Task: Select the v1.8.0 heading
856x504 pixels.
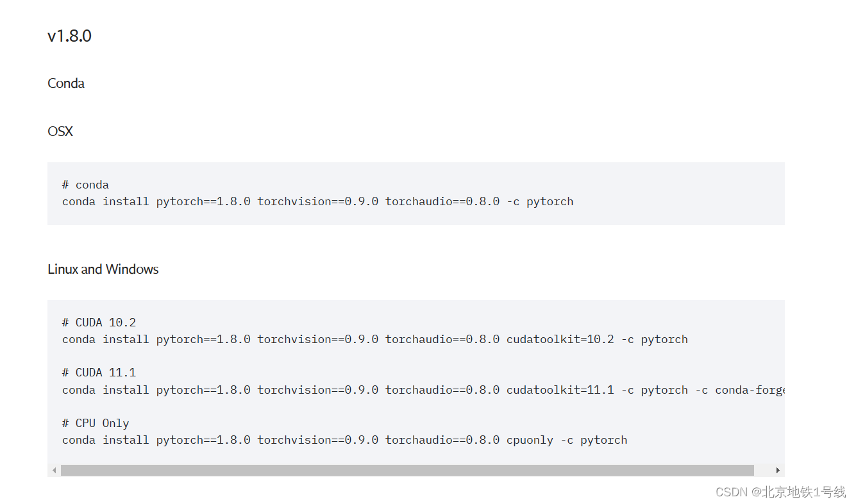Action: click(x=69, y=36)
